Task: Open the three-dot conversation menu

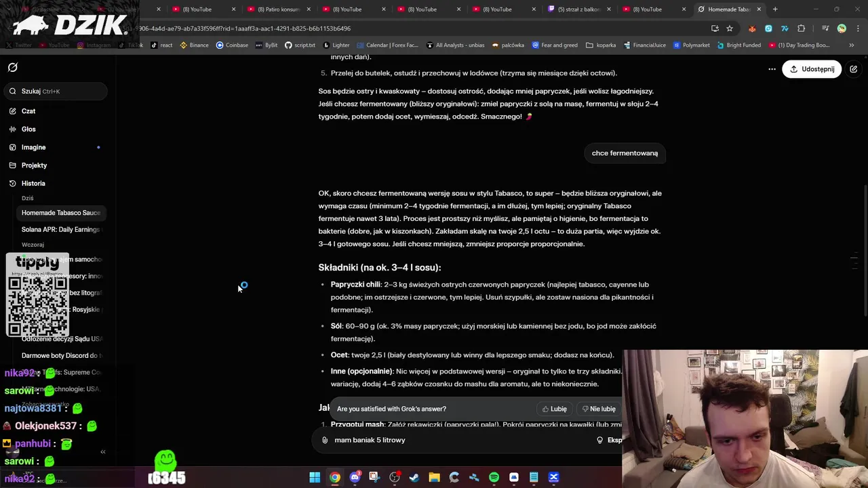Action: [772, 69]
